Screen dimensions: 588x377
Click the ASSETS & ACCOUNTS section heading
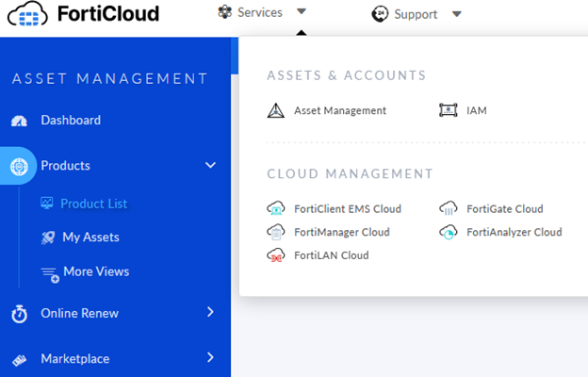pyautogui.click(x=347, y=75)
